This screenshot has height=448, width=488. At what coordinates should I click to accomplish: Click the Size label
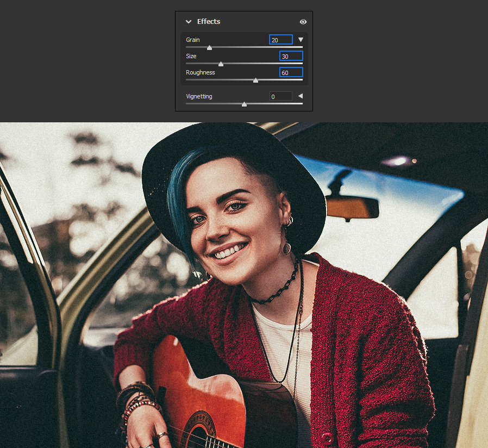[x=191, y=56]
